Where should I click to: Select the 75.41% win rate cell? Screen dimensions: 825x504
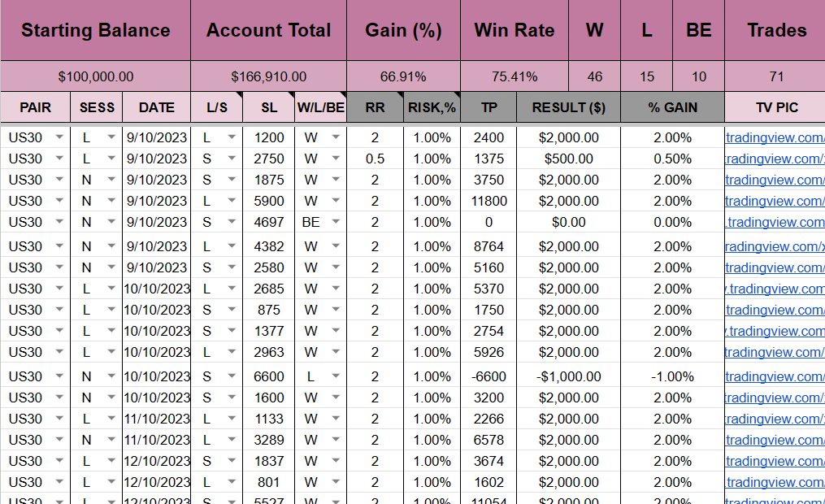(515, 76)
